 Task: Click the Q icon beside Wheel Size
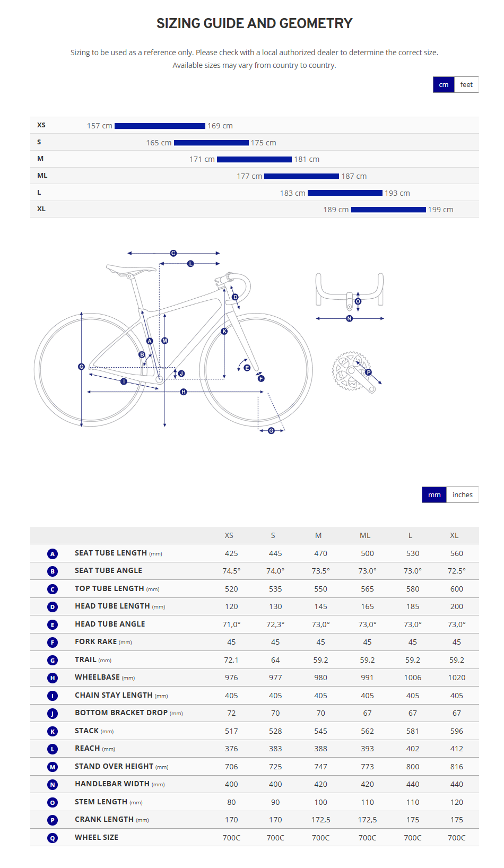[53, 838]
